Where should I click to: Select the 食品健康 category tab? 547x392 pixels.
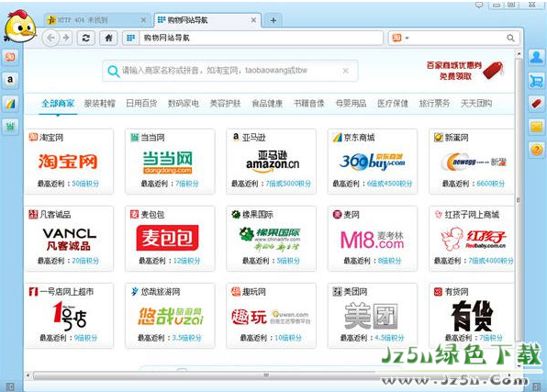coord(267,104)
